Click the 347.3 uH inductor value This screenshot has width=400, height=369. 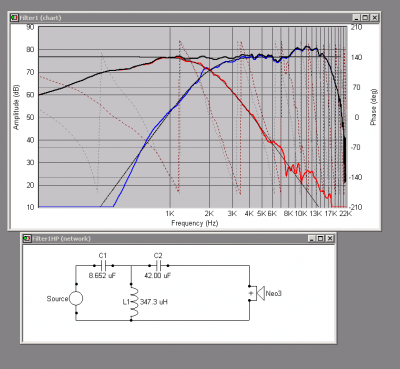click(x=154, y=302)
